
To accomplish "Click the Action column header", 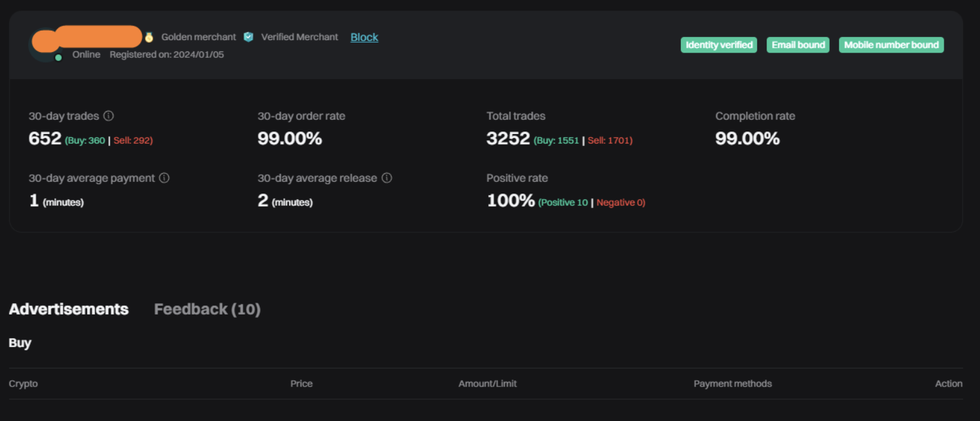I will (x=948, y=383).
